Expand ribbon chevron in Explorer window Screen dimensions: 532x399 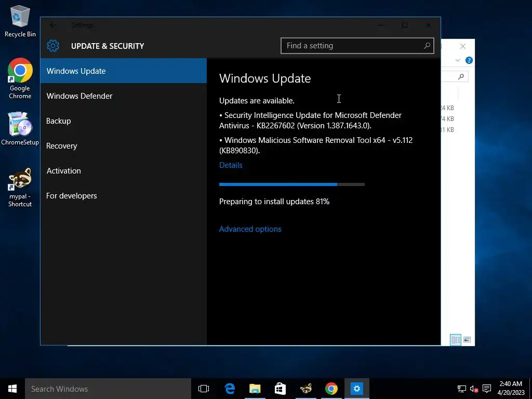pos(457,60)
